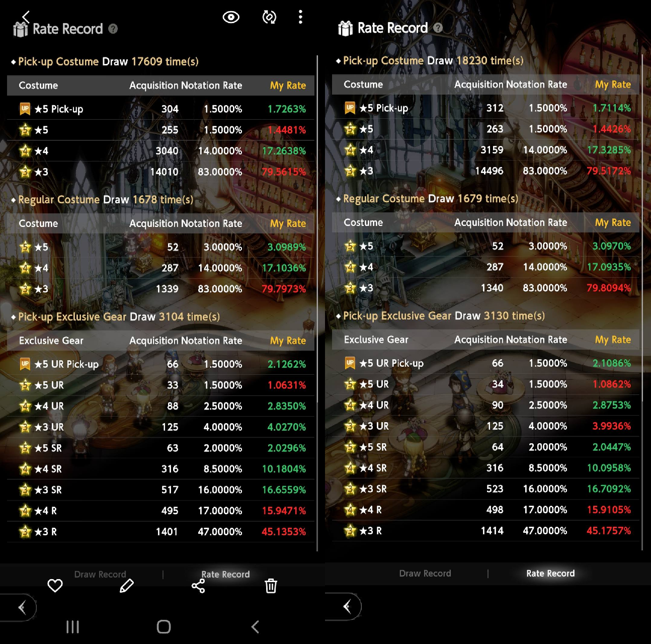Click the star icon on left ★3 SR row

[25, 490]
